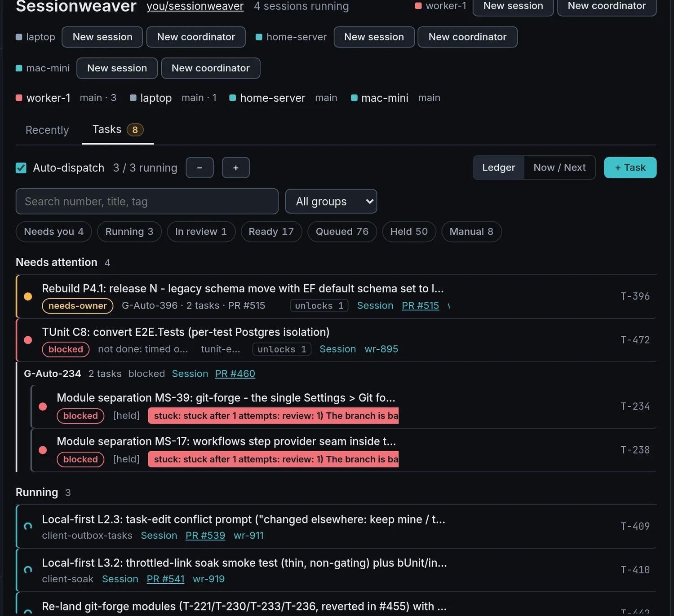Open the wr-895 link

381,349
